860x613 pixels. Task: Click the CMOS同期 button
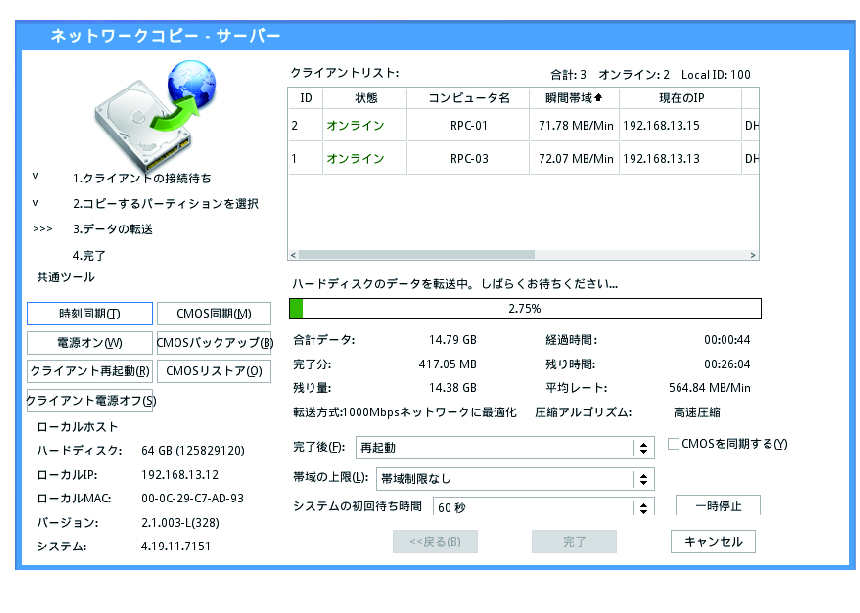pyautogui.click(x=213, y=314)
